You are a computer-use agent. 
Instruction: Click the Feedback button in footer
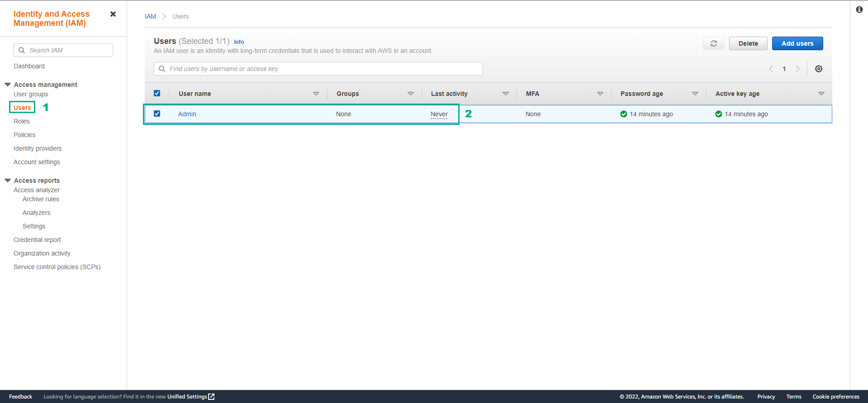point(20,397)
